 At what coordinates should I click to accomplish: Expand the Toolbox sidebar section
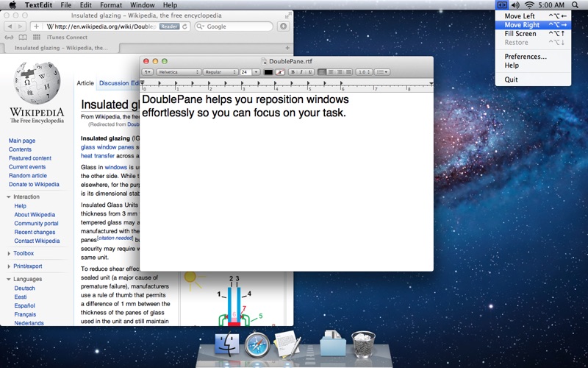coord(9,253)
